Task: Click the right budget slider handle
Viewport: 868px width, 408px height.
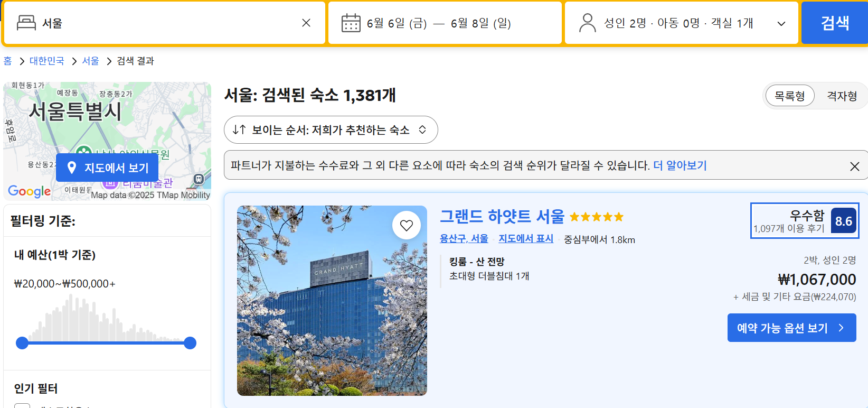Action: pyautogui.click(x=190, y=343)
